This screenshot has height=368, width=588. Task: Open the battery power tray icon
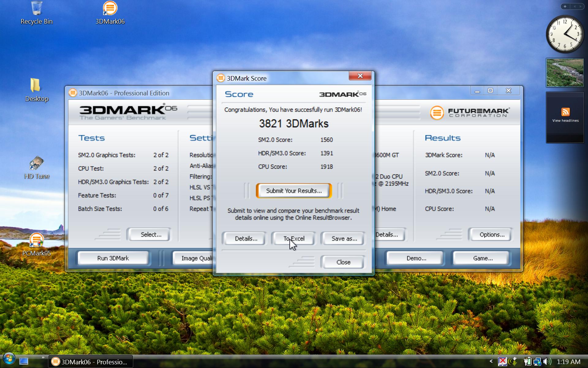tap(527, 362)
